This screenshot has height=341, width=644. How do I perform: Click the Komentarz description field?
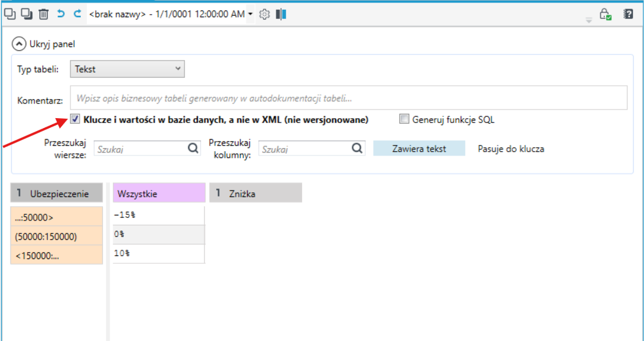349,98
